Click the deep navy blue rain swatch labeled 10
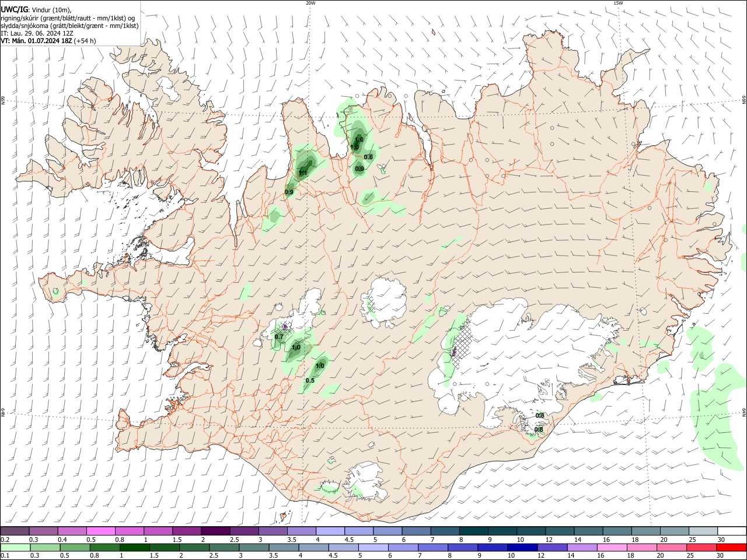Image resolution: width=747 pixels, height=560 pixels. point(522,547)
